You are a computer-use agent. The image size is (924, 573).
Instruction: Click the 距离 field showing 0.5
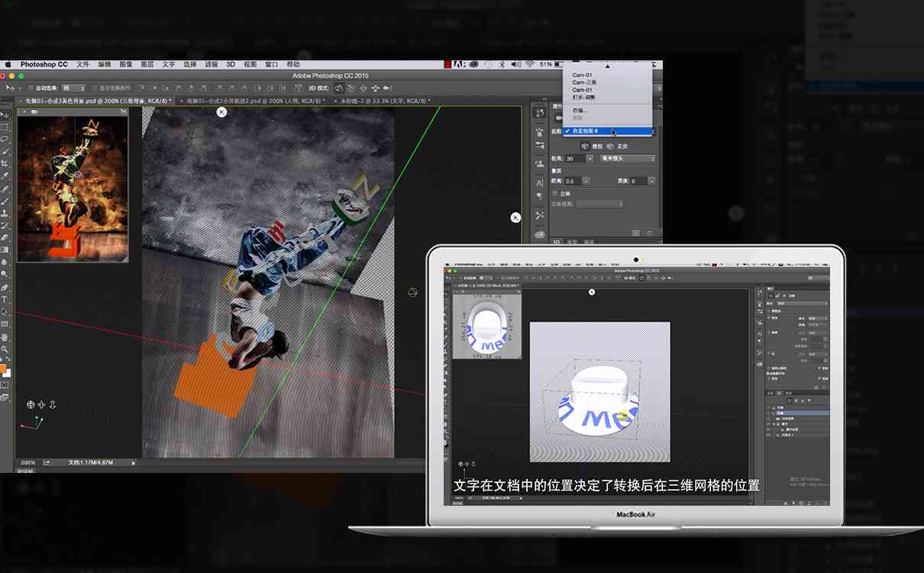(573, 181)
